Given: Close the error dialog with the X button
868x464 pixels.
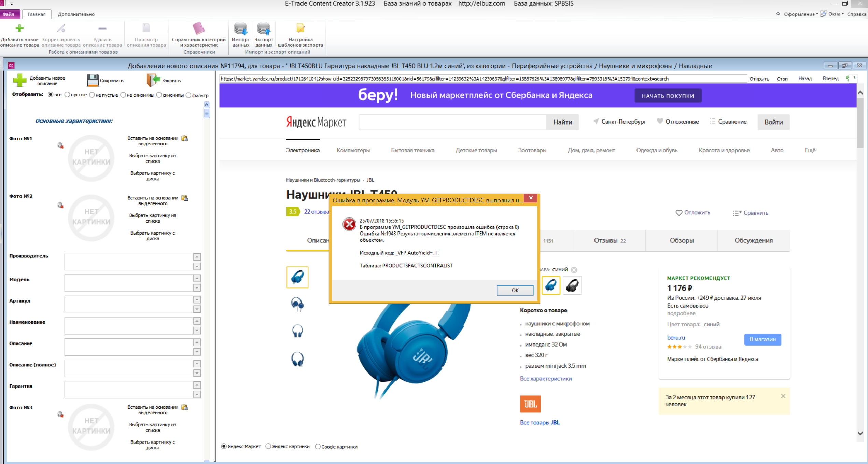Looking at the screenshot, I should tap(531, 198).
